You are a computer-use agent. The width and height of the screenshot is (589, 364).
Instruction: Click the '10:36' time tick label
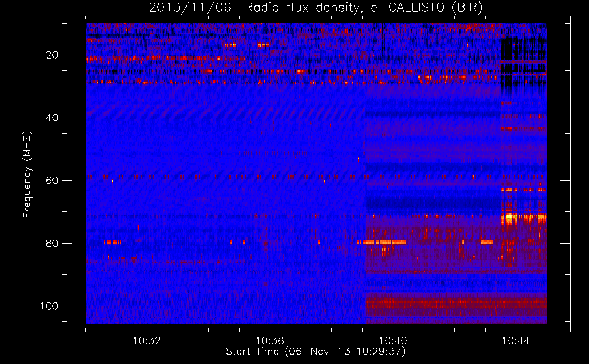coord(270,341)
